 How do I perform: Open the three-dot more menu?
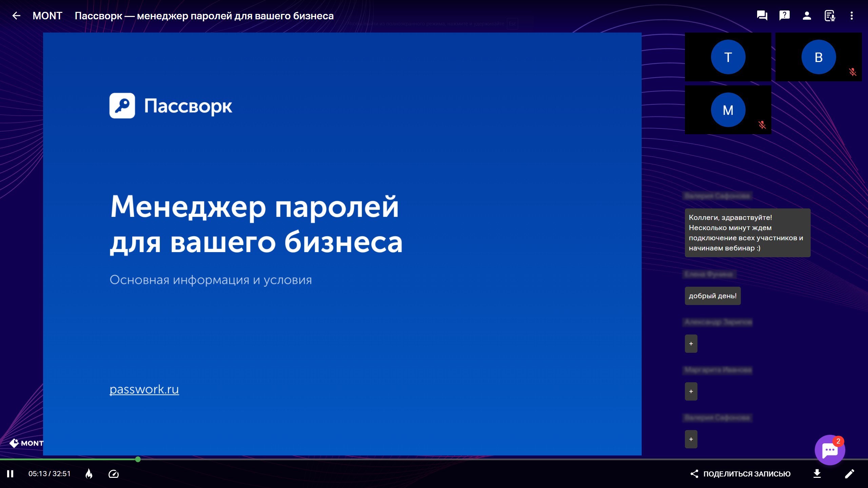tap(851, 16)
